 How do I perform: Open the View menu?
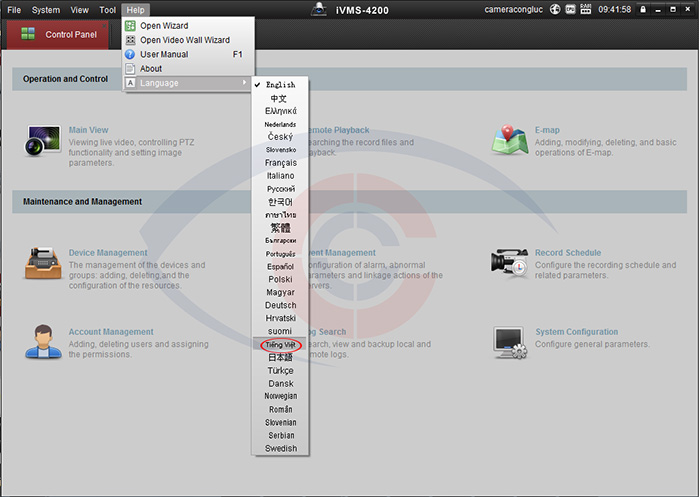point(79,10)
